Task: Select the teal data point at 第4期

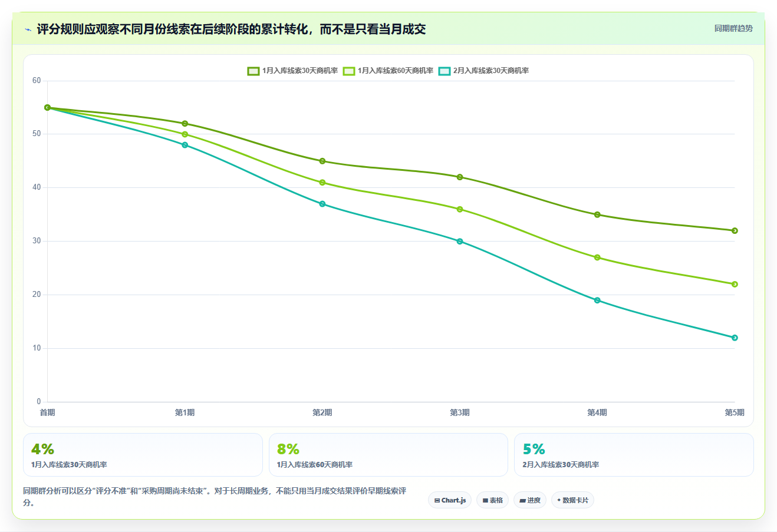Action: 597,300
